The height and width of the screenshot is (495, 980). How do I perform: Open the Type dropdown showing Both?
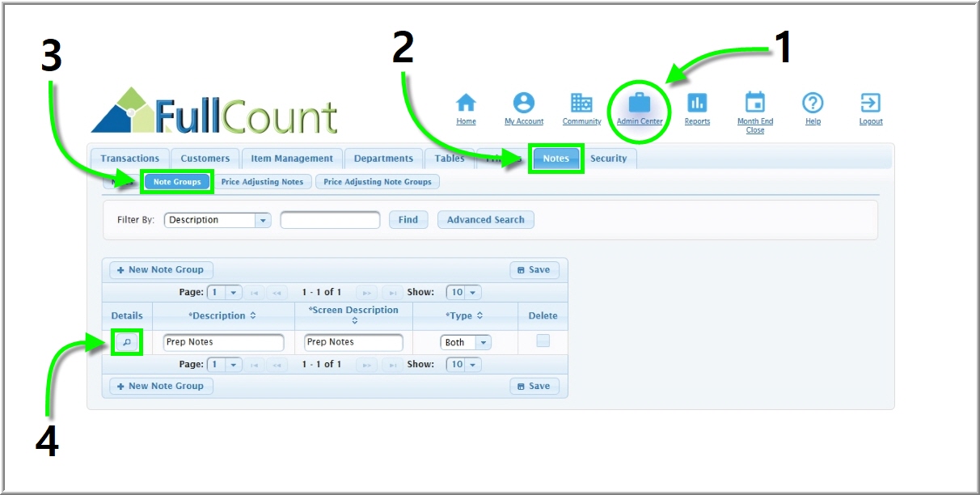[x=483, y=342]
